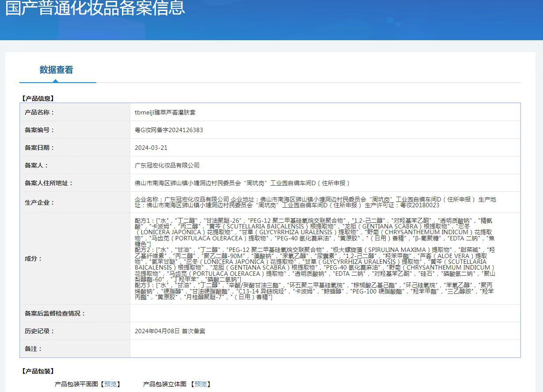The width and height of the screenshot is (543, 392).
Task: Click the 历史记录 row label
Action: tap(39, 331)
